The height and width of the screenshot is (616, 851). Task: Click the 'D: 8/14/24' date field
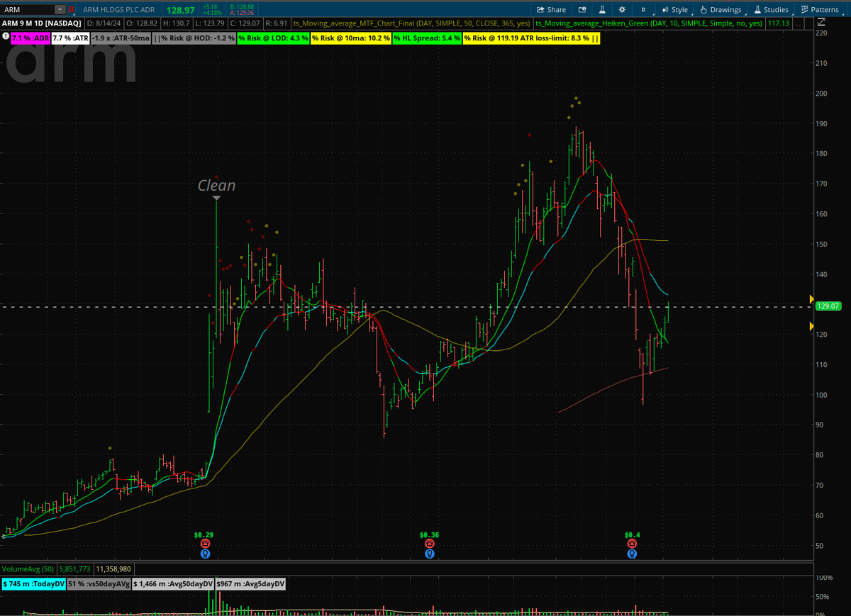point(104,23)
